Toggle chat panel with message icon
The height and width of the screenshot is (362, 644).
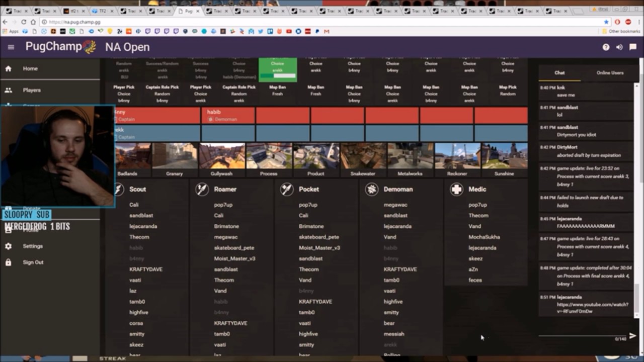(x=633, y=47)
